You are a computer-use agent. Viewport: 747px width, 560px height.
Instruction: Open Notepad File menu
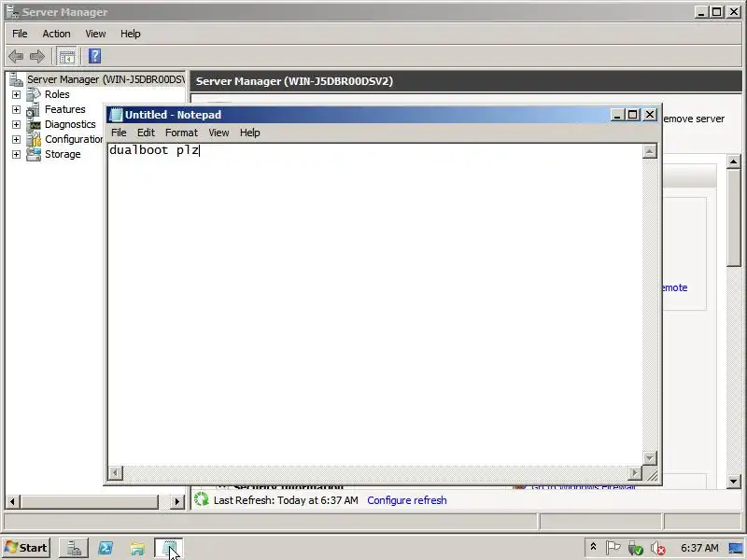coord(119,133)
